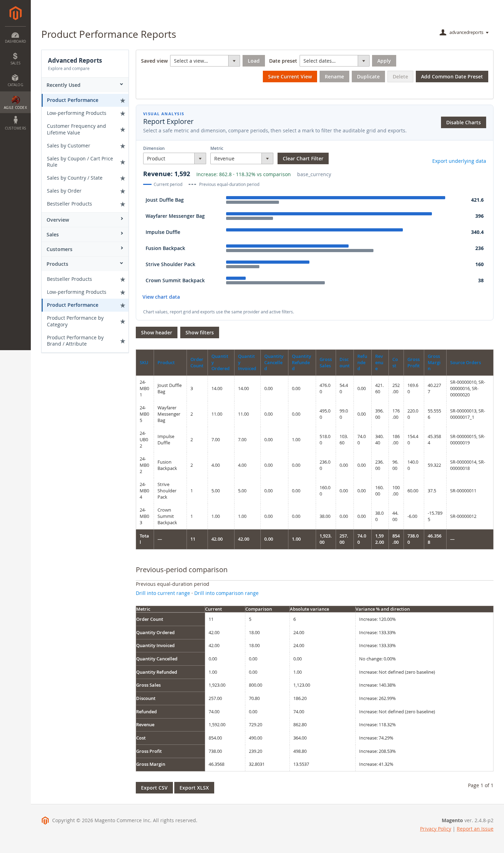Select Sales by Order report
504x853 pixels.
point(64,191)
